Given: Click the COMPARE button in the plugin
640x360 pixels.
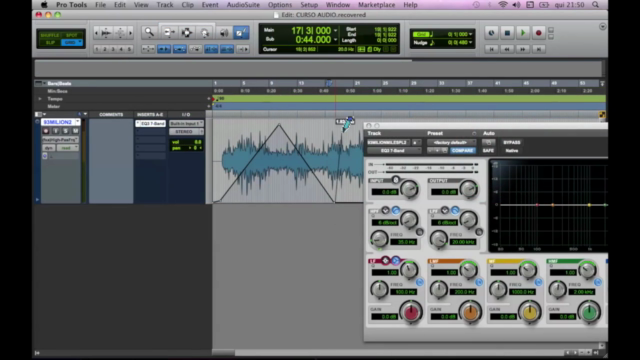Looking at the screenshot, I should tap(462, 151).
